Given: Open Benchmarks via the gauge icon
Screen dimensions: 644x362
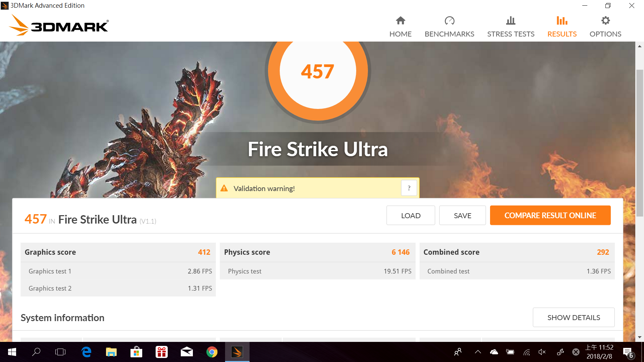Looking at the screenshot, I should [449, 21].
